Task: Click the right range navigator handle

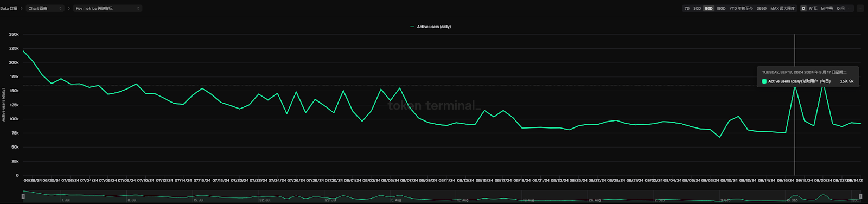Action: (x=860, y=196)
